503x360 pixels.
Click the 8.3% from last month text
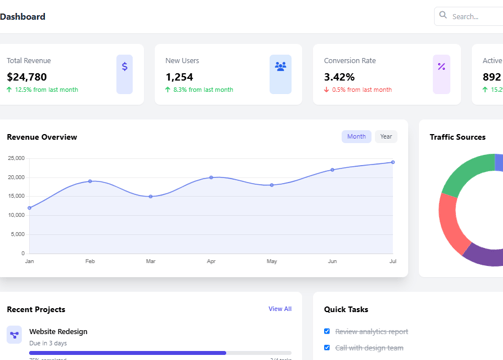coord(203,90)
